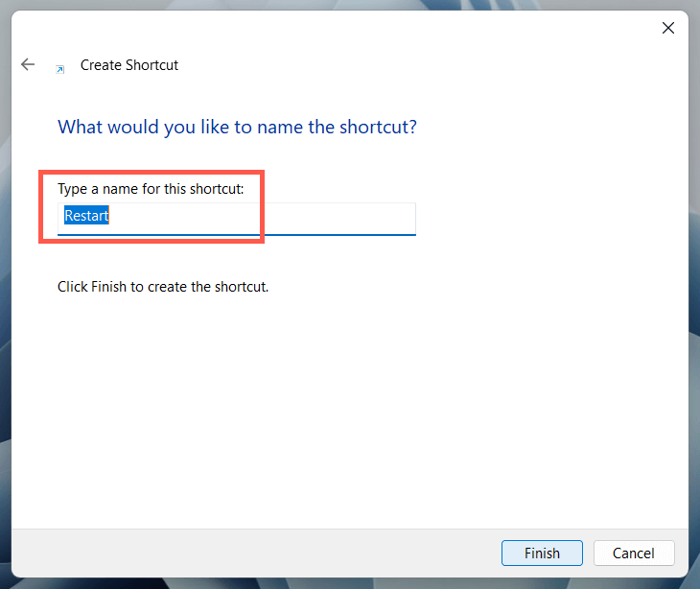Click the desktop wallpaper left of the dialog
This screenshot has width=700, height=589.
pos(5,288)
